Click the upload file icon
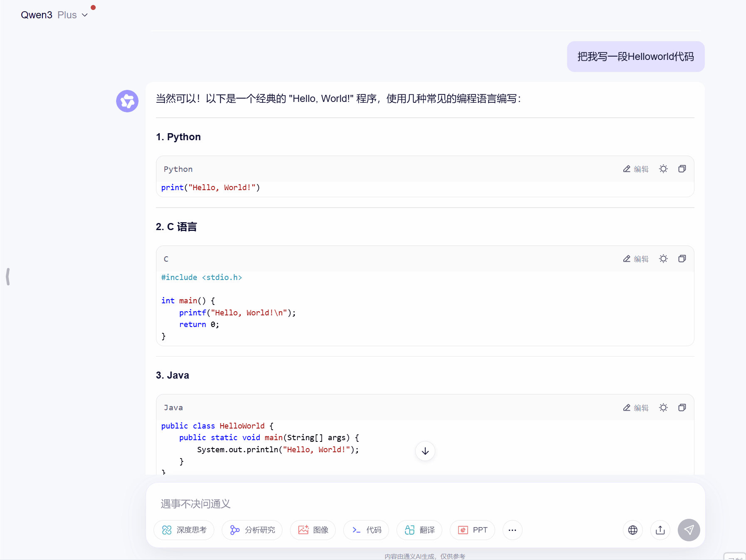The image size is (746, 560). [660, 530]
